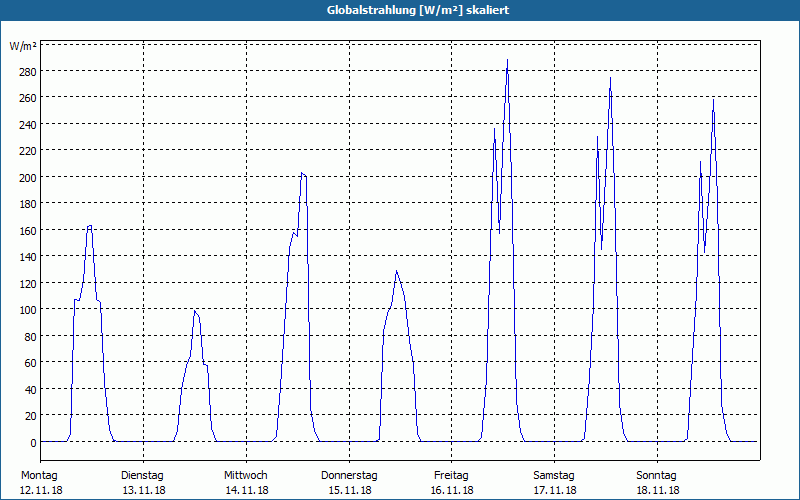Click the 180 y-axis value
This screenshot has width=800, height=500.
[28, 204]
